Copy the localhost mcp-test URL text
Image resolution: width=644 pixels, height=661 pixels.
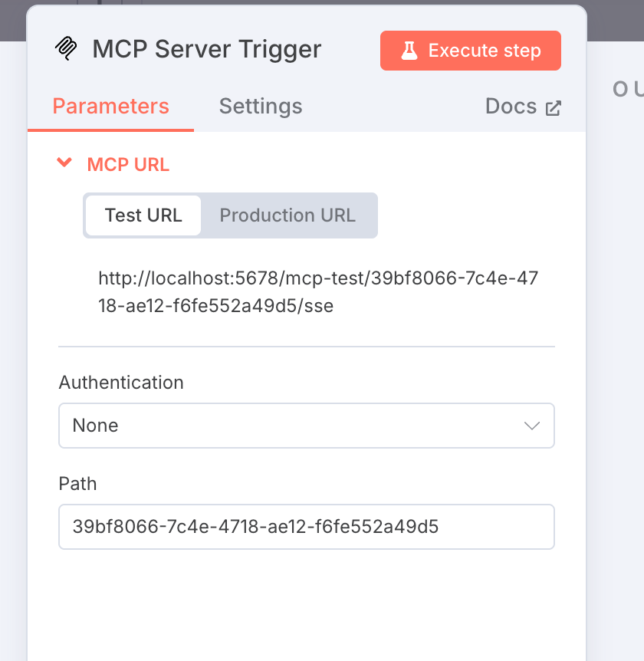point(318,292)
